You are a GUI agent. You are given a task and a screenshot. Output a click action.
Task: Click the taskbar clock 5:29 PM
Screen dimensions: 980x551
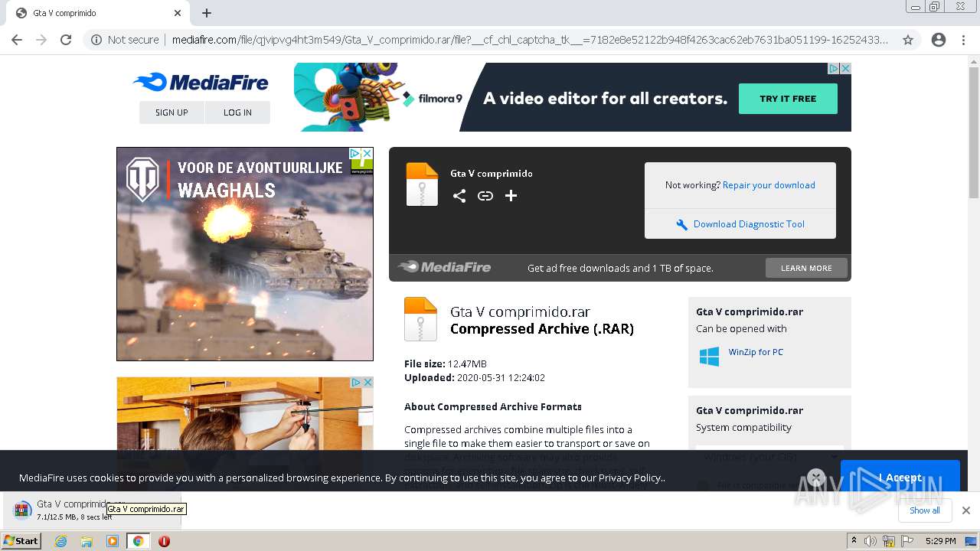(940, 541)
